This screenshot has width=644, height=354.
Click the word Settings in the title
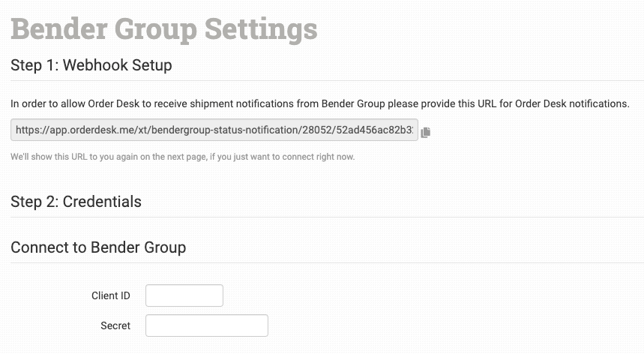[260, 29]
